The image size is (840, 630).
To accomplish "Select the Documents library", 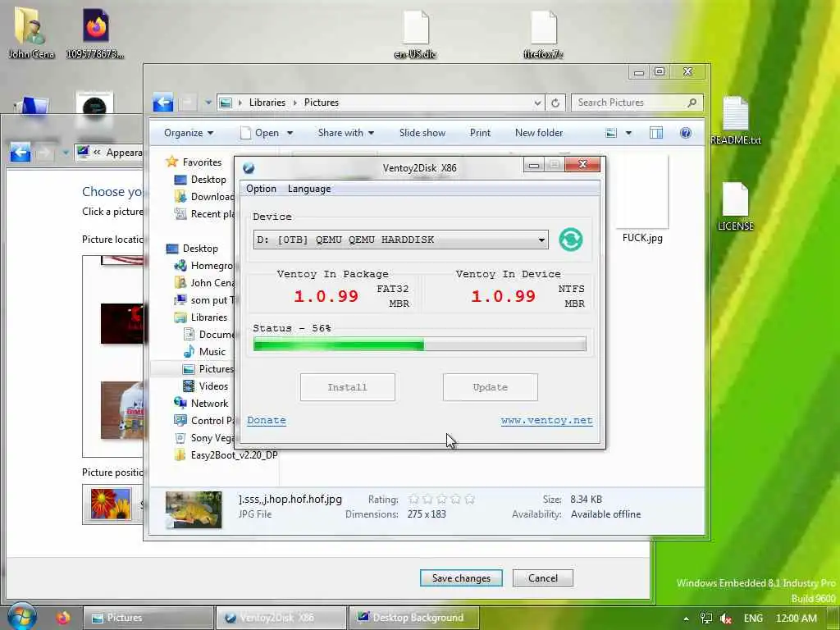I will [209, 335].
